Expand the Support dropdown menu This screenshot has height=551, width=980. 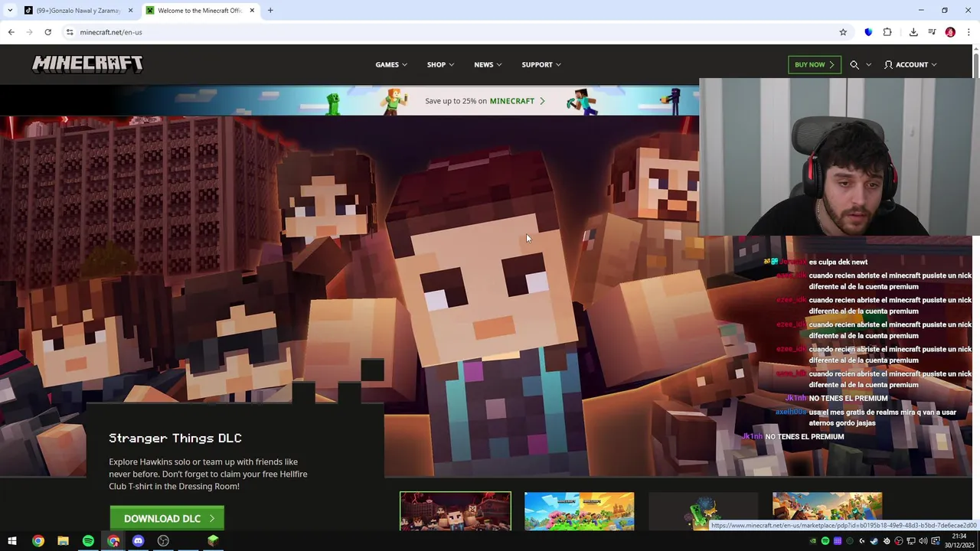click(541, 65)
